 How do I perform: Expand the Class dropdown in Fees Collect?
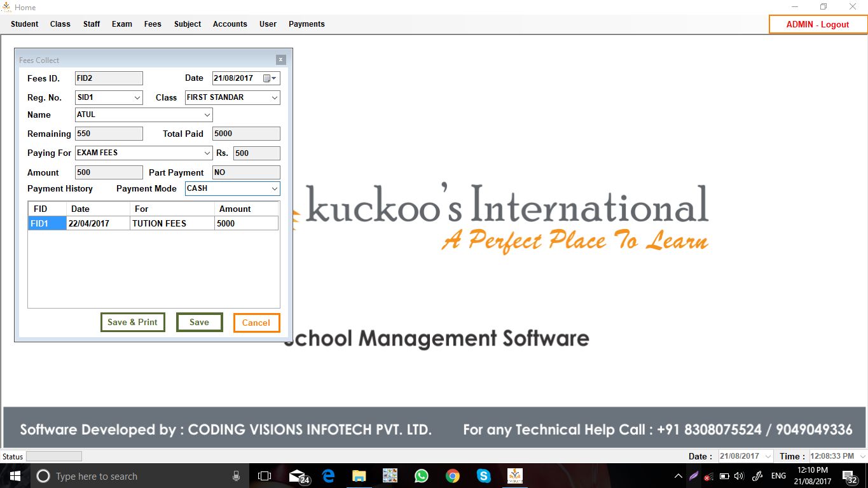click(x=275, y=97)
